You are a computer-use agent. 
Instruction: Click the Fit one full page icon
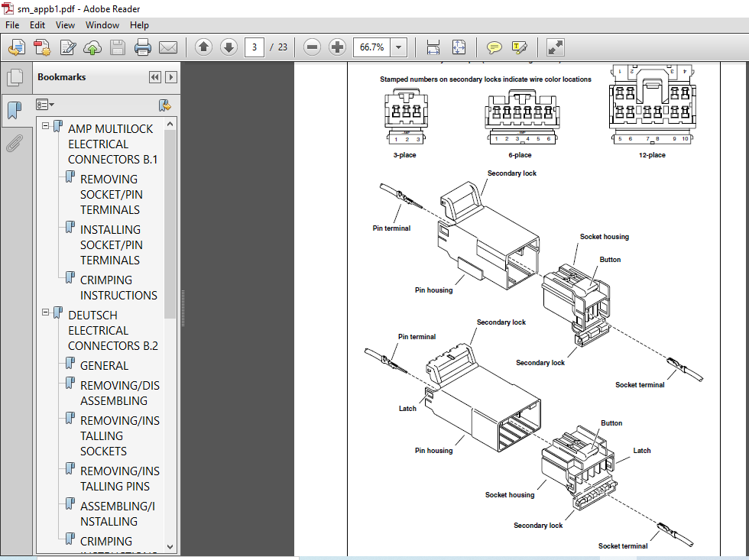[459, 47]
